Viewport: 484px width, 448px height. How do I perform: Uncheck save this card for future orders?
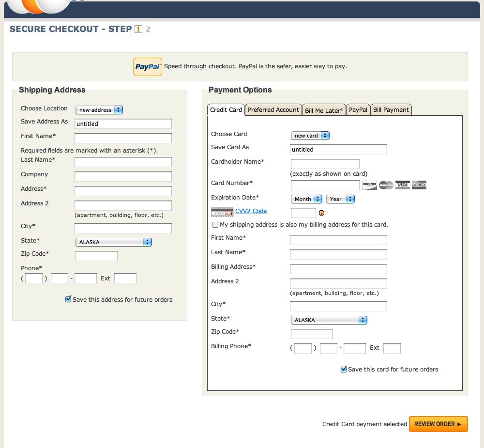(344, 369)
